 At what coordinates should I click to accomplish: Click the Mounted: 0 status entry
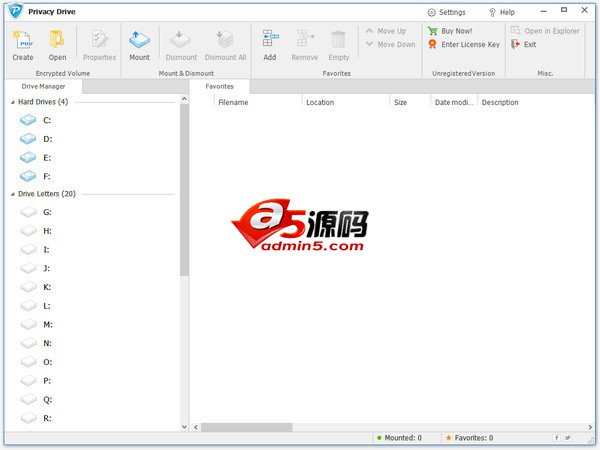tap(399, 438)
